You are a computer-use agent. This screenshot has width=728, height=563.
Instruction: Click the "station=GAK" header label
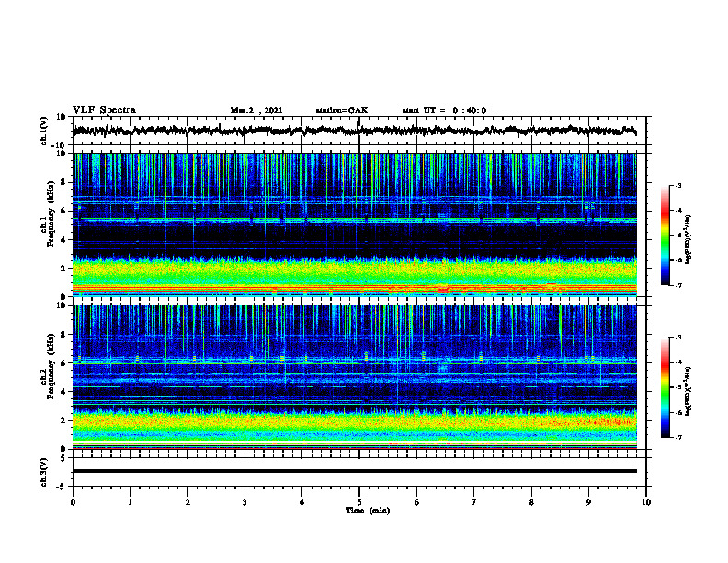(342, 110)
